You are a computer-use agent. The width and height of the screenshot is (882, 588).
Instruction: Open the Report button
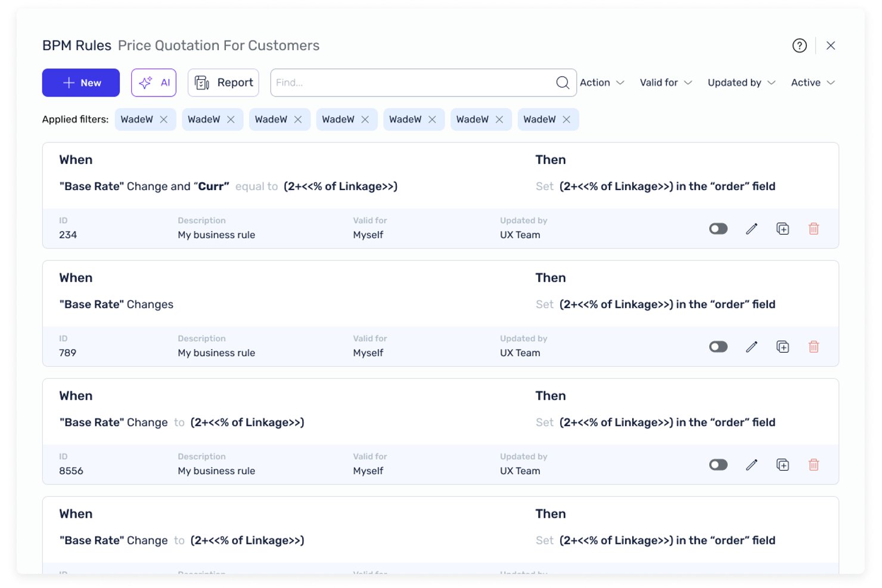point(223,83)
